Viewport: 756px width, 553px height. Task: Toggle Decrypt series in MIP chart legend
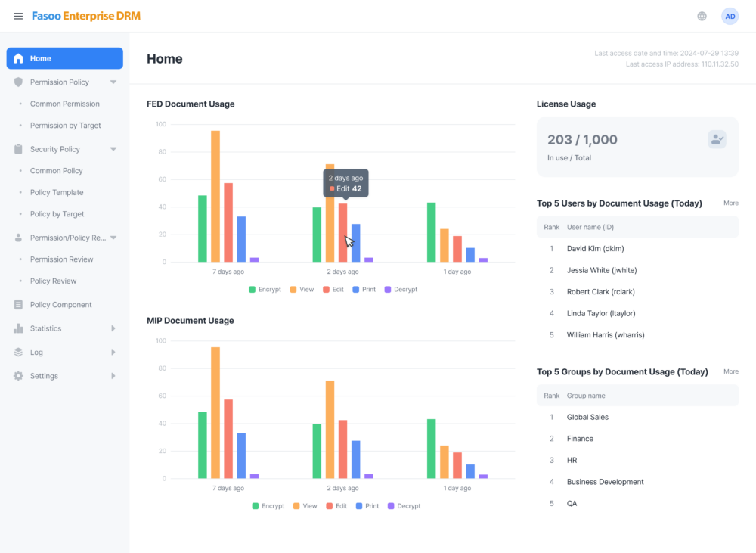[x=404, y=506]
